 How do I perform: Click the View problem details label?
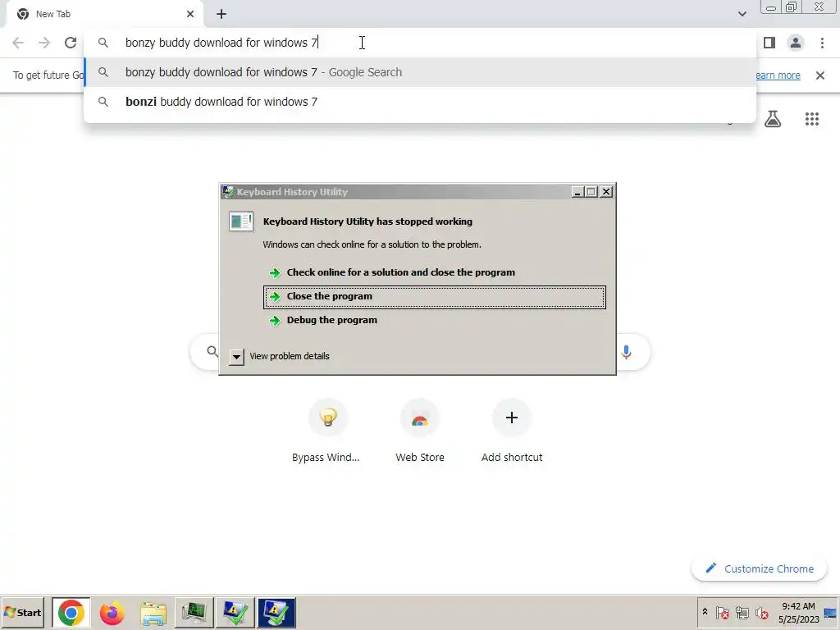[290, 356]
